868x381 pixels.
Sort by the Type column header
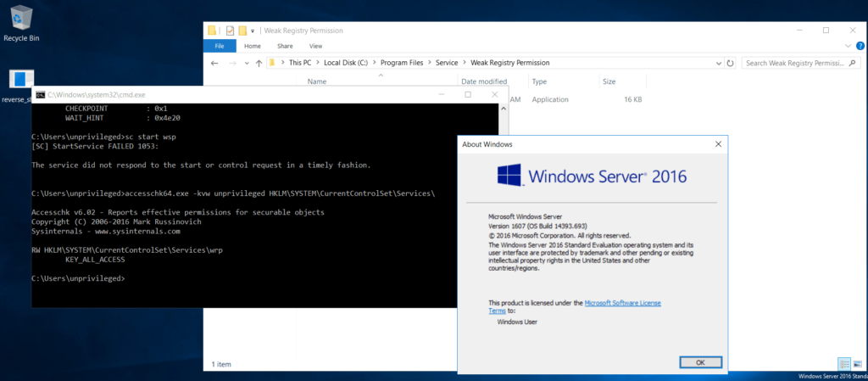540,81
